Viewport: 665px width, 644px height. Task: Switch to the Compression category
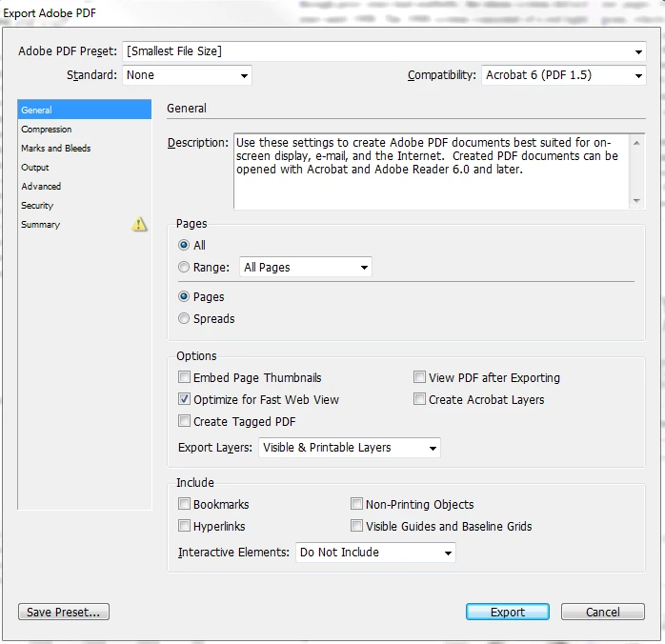(x=85, y=129)
